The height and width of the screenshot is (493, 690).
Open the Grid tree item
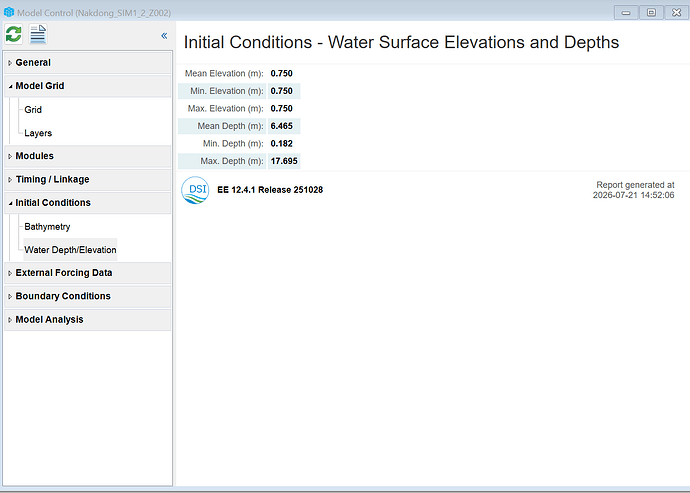pyautogui.click(x=33, y=110)
